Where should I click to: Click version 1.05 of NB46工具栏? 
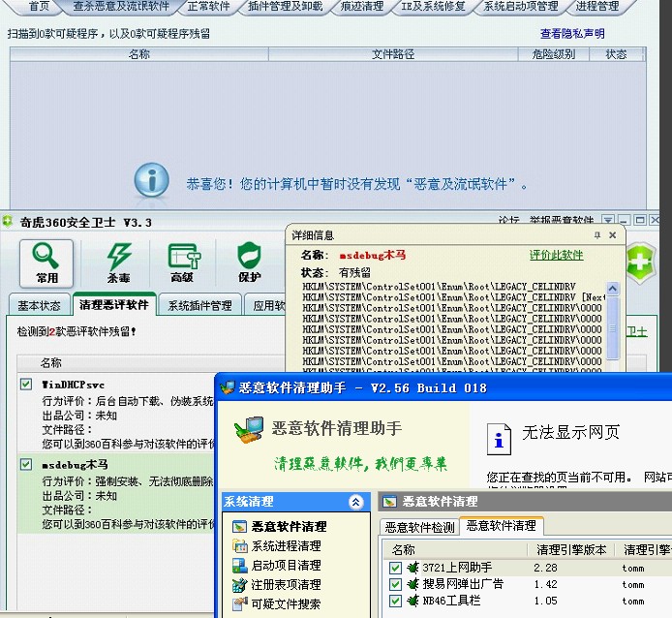[545, 601]
